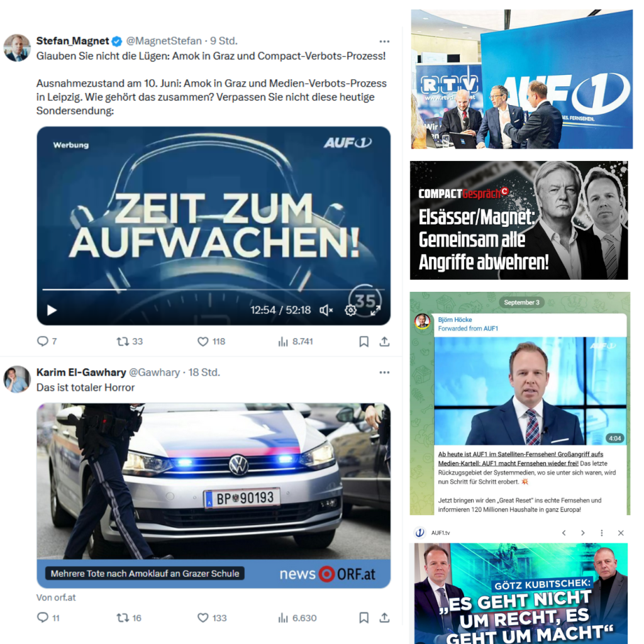This screenshot has height=644, width=644.
Task: Share Stefan Magnet's tweet
Action: pyautogui.click(x=384, y=341)
